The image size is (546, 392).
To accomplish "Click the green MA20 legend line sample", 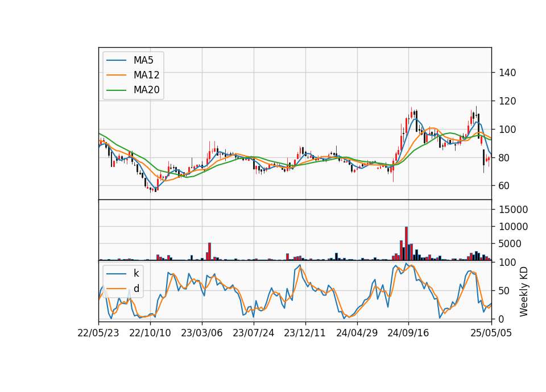I will coord(116,90).
